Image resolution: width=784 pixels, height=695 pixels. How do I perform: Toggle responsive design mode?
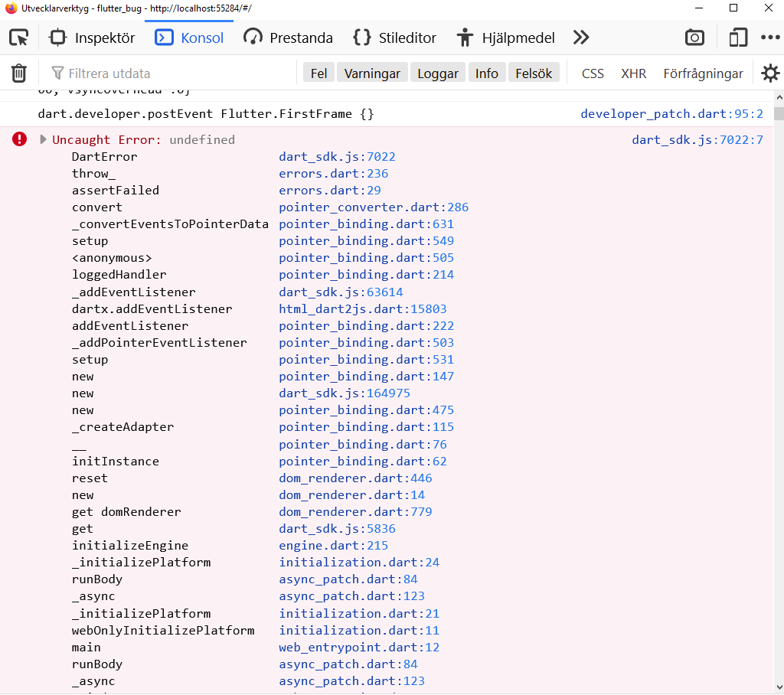[x=737, y=37]
